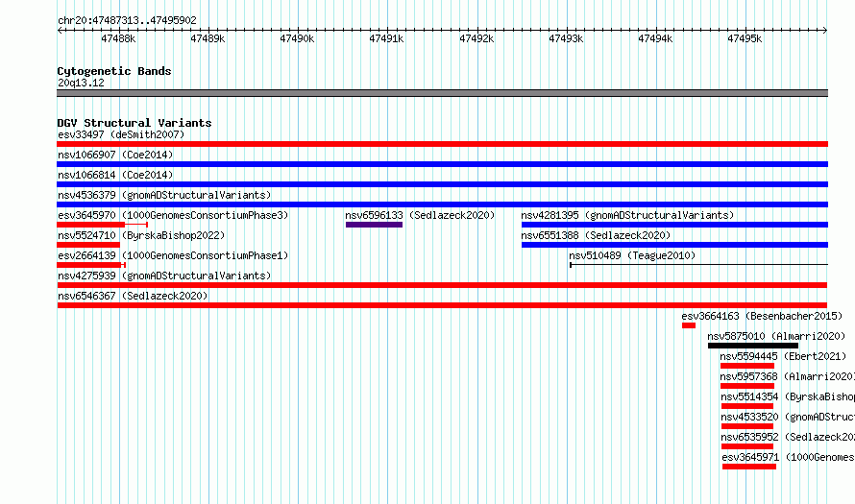This screenshot has width=855, height=504.
Task: Click the blue nsv6551388 variant bar
Action: click(x=674, y=245)
